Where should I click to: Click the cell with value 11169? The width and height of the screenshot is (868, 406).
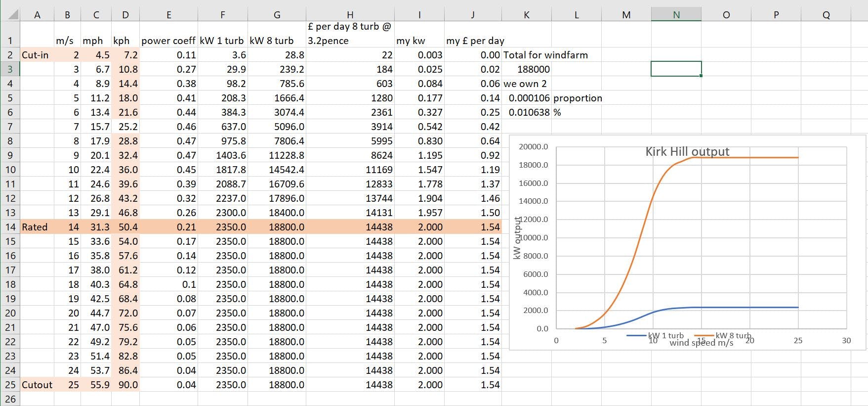[350, 170]
